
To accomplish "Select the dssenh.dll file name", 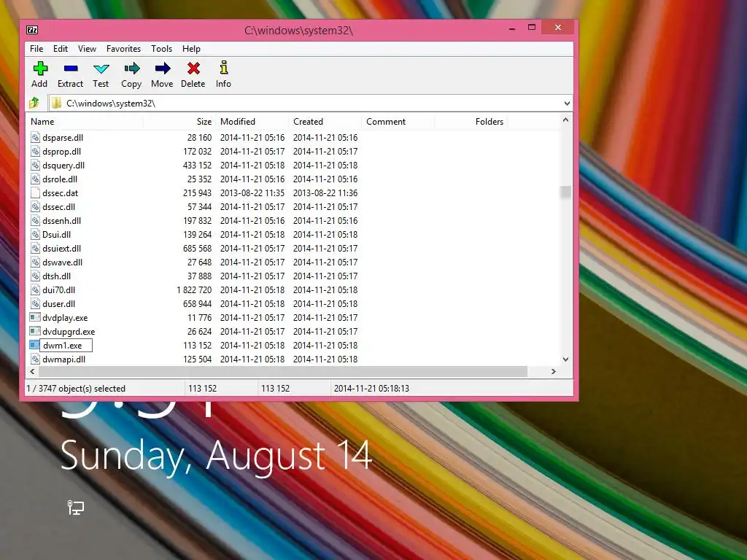I will tap(61, 220).
